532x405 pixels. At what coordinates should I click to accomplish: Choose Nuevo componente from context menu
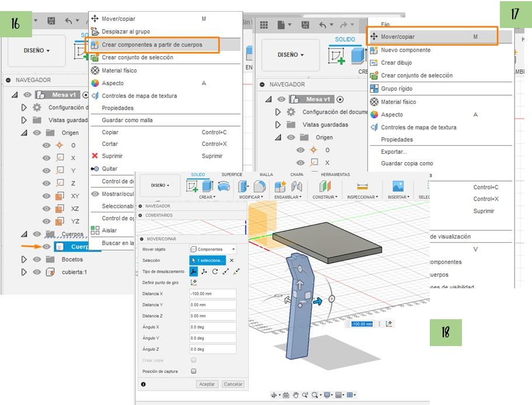pos(405,50)
